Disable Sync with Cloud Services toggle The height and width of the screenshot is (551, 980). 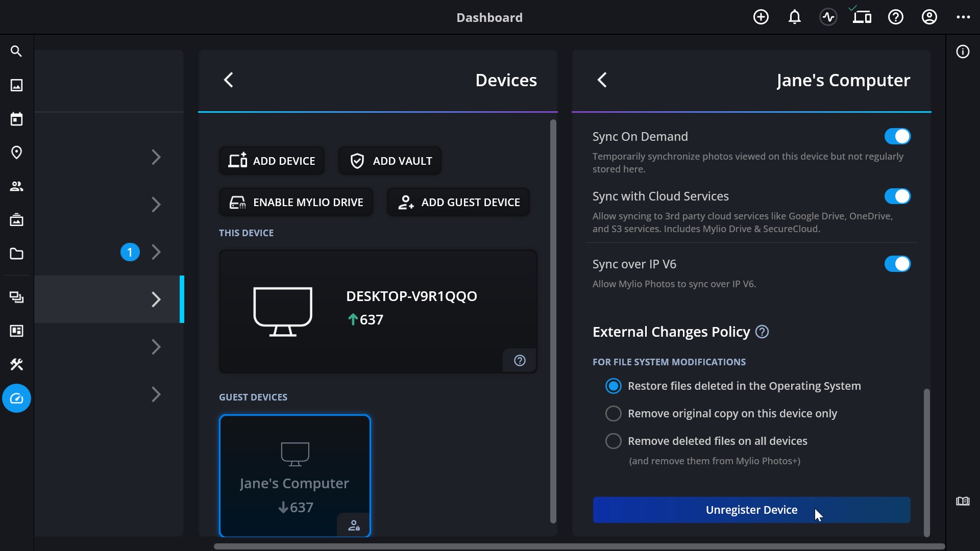pyautogui.click(x=897, y=196)
